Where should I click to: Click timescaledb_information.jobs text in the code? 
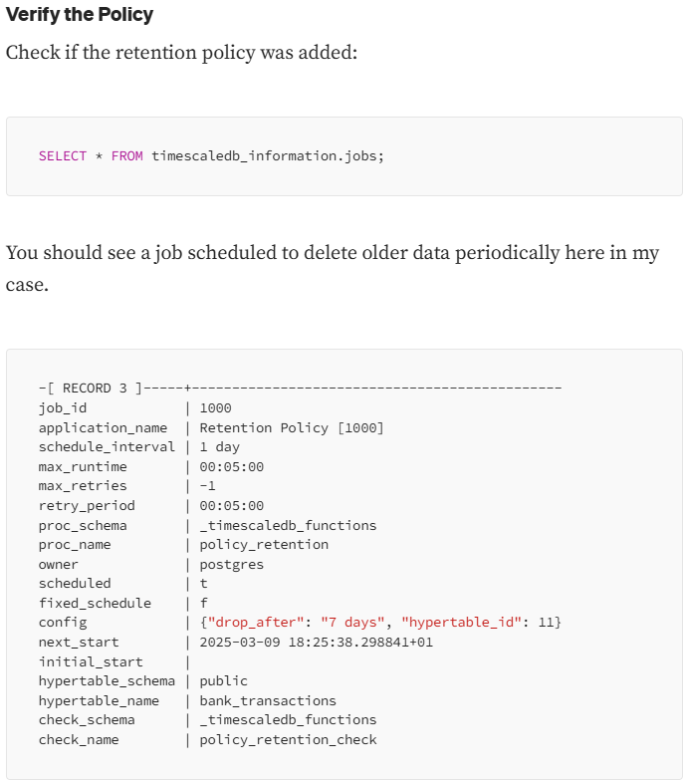tap(268, 156)
